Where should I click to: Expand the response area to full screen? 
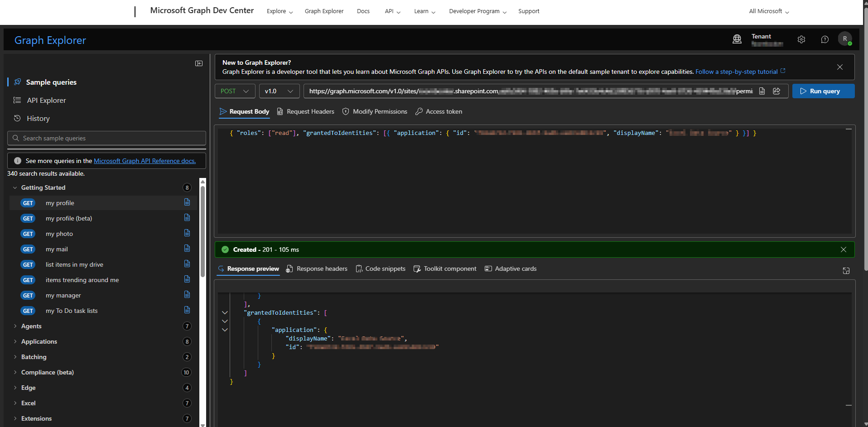846,271
